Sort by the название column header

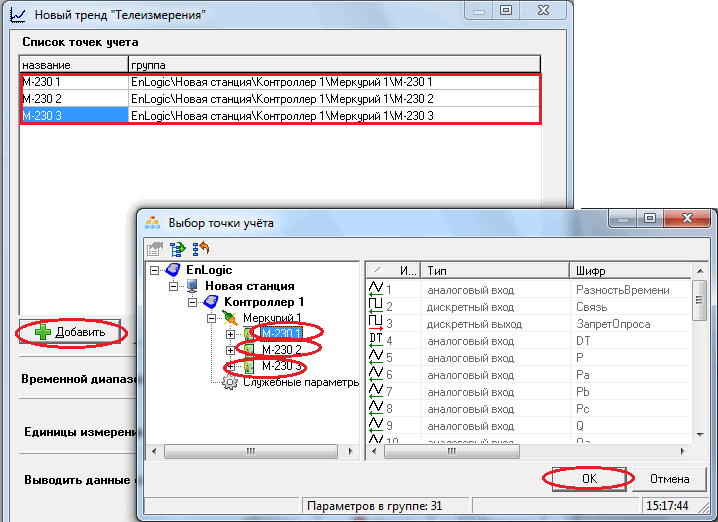[x=73, y=65]
